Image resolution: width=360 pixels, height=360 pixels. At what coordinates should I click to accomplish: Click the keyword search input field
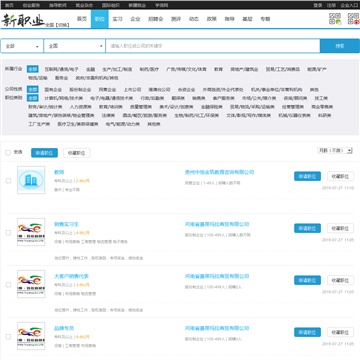pyautogui.click(x=213, y=46)
